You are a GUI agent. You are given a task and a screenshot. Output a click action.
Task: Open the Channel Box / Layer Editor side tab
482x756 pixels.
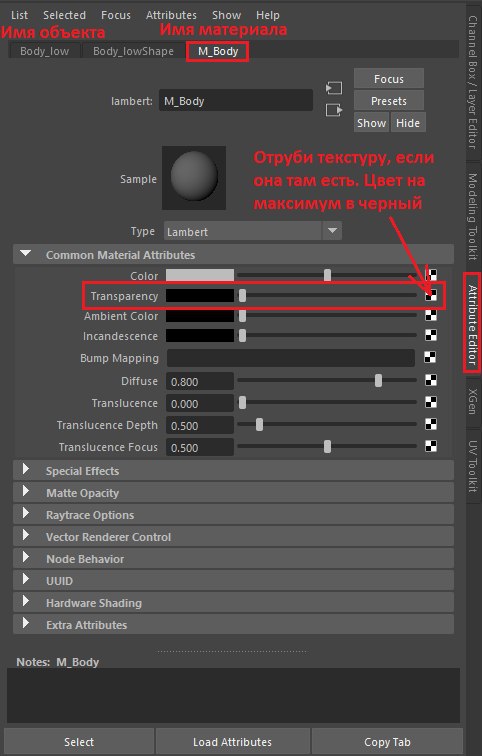tap(473, 82)
